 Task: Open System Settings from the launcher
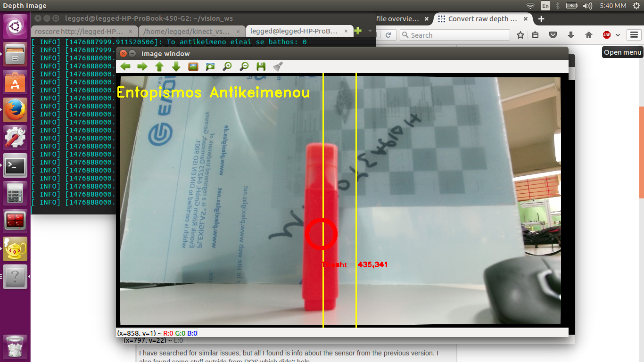[x=15, y=137]
